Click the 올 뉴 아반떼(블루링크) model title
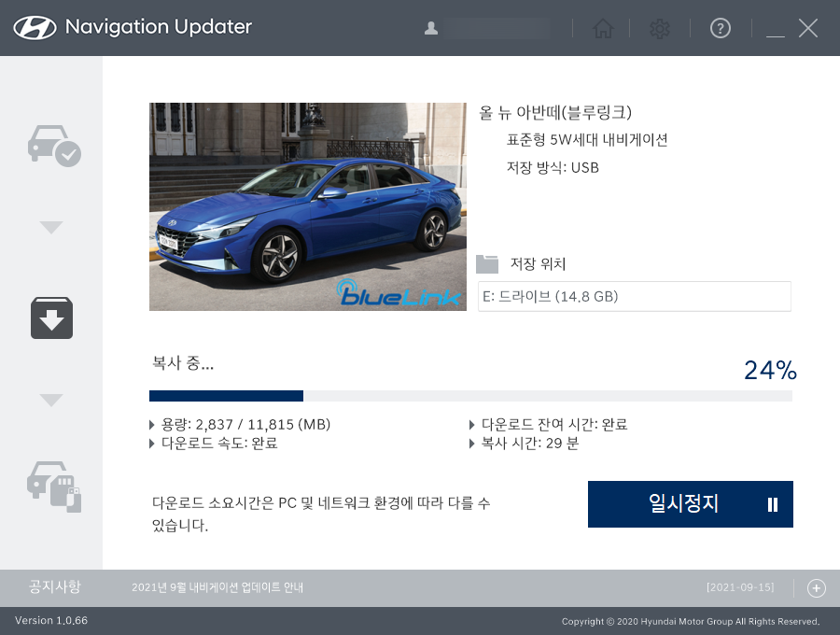 555,113
